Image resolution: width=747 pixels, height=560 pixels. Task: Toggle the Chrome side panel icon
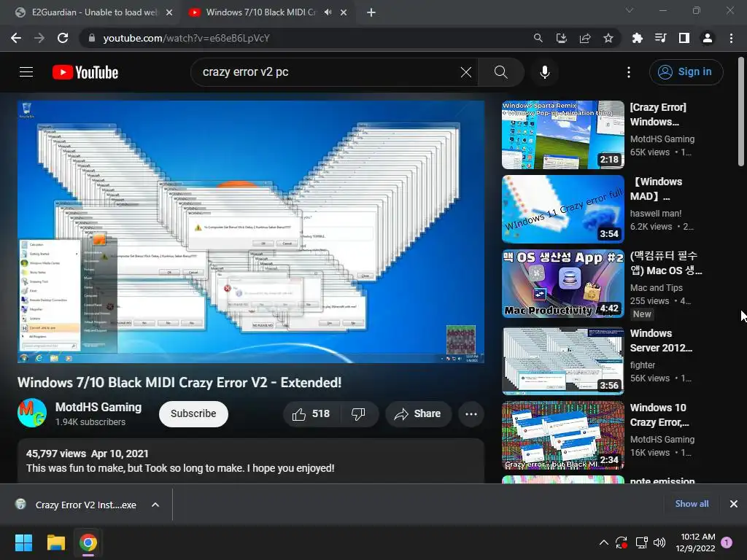tap(684, 38)
